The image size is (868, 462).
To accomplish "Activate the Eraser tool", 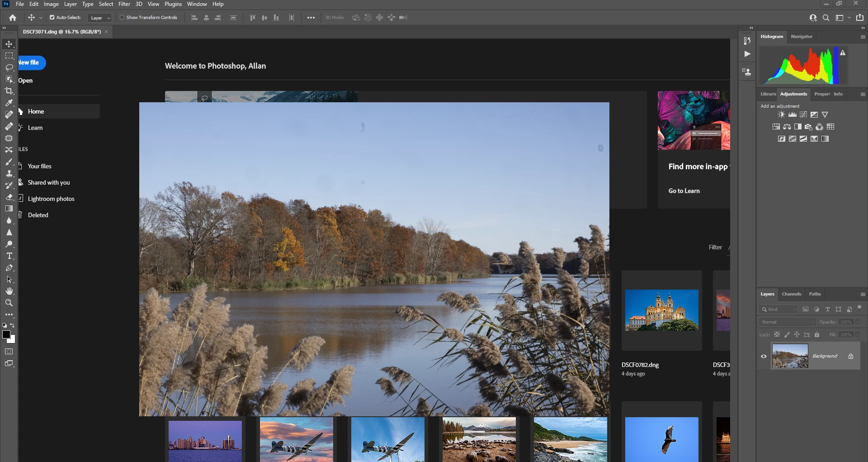I will coord(9,197).
